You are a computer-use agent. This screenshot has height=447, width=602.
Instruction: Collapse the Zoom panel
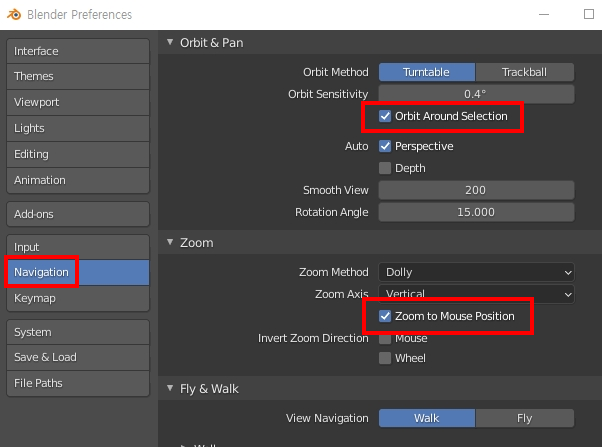(170, 242)
